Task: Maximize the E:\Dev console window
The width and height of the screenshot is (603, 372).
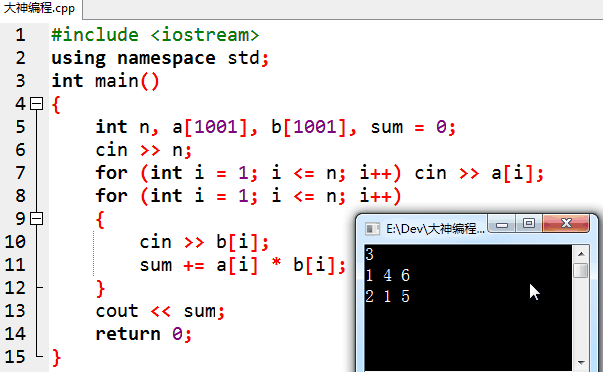Action: point(529,224)
